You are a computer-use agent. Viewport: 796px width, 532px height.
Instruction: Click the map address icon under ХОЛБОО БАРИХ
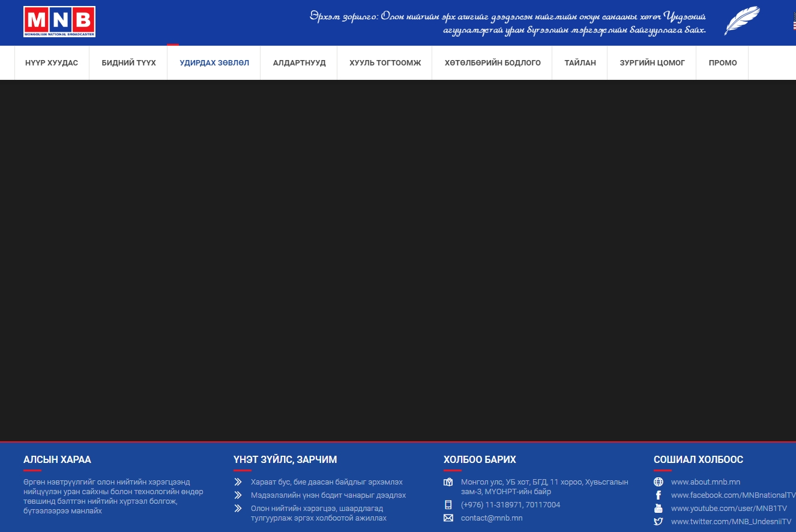tap(448, 482)
